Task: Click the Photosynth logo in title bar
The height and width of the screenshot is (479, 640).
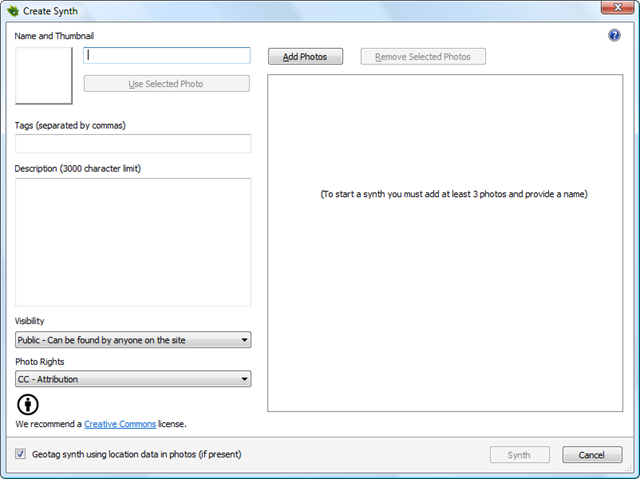Action: 12,11
